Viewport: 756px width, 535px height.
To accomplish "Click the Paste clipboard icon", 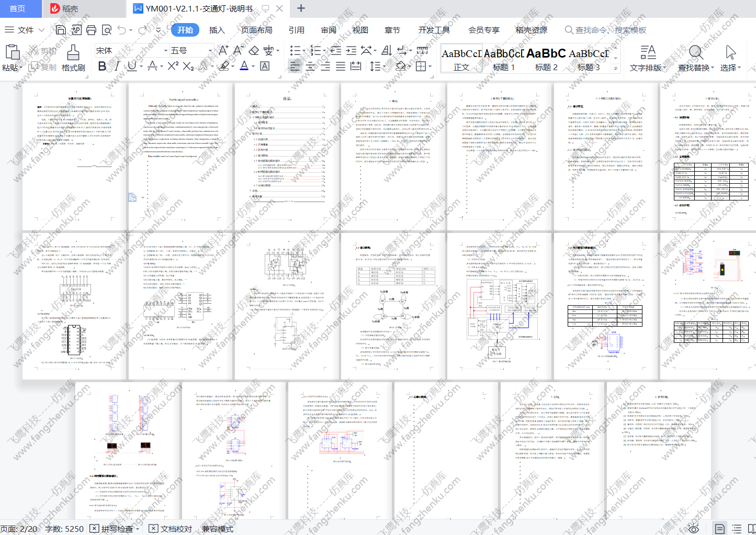I will pyautogui.click(x=12, y=52).
